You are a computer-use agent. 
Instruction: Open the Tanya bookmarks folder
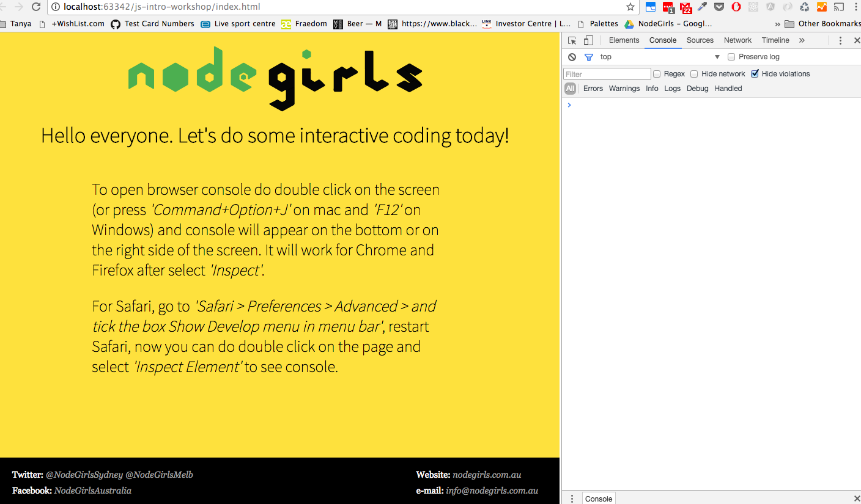pos(16,24)
